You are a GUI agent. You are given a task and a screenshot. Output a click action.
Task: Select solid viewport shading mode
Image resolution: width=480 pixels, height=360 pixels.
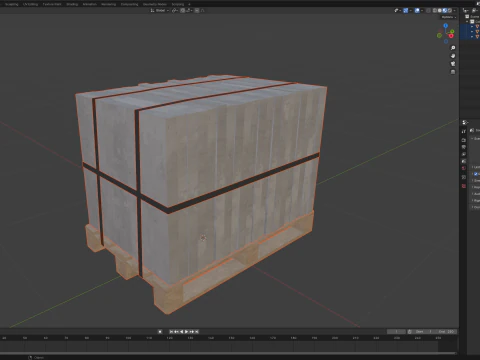(439, 10)
